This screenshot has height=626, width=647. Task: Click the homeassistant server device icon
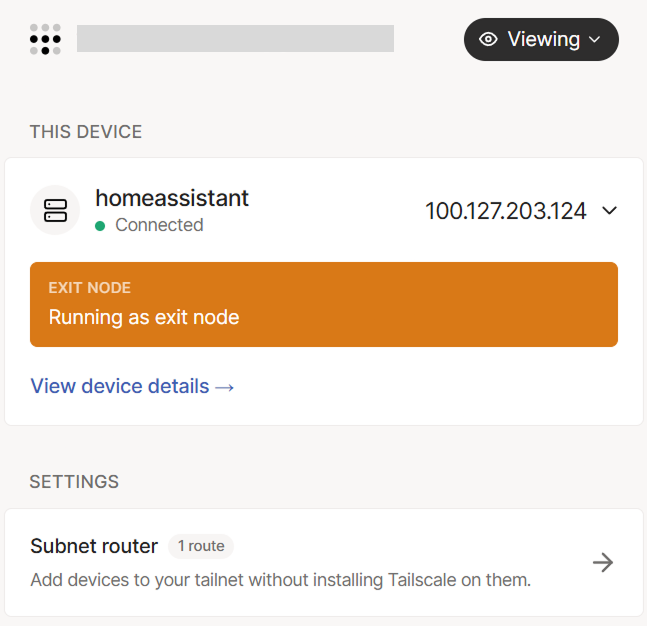pos(55,210)
